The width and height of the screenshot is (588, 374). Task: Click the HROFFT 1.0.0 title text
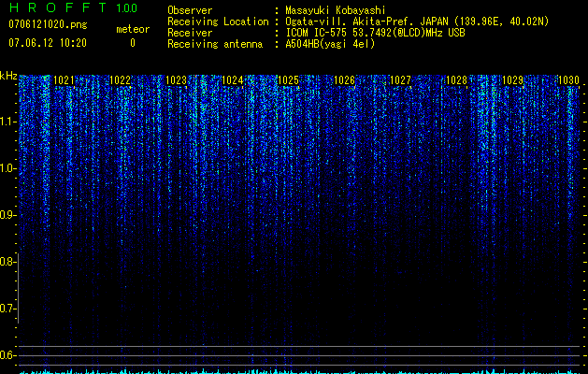pyautogui.click(x=73, y=7)
